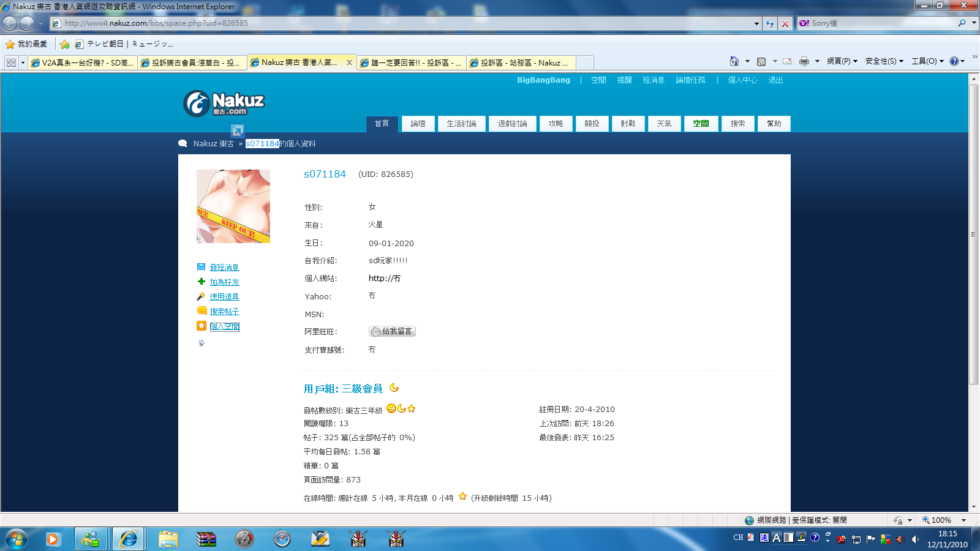Switch to the 請一定要回答!! tab
This screenshot has height=551, width=980.
click(x=412, y=62)
